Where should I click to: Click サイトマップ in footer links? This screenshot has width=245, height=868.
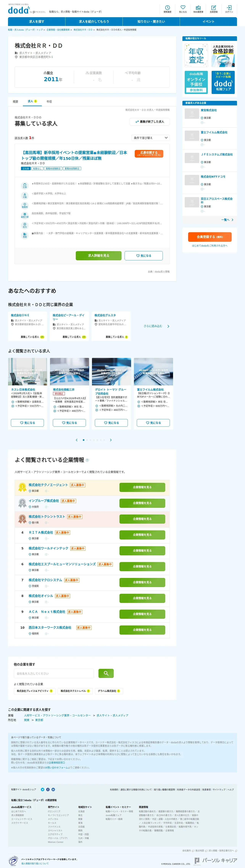(219, 790)
